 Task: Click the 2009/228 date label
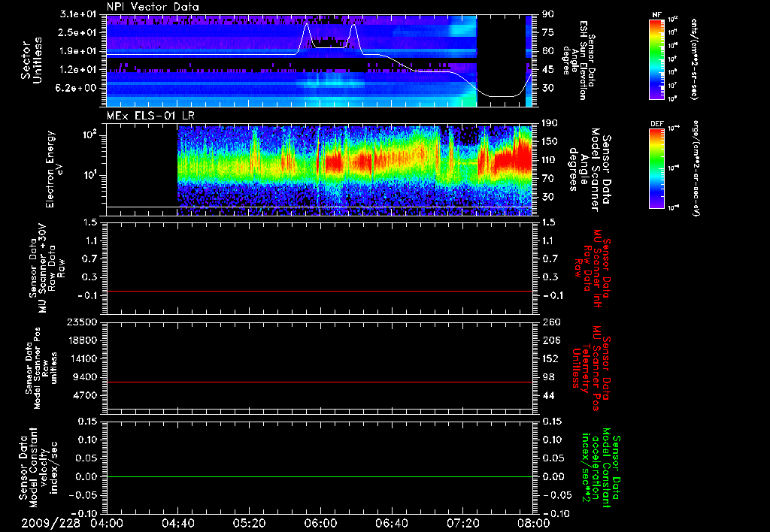click(x=50, y=523)
